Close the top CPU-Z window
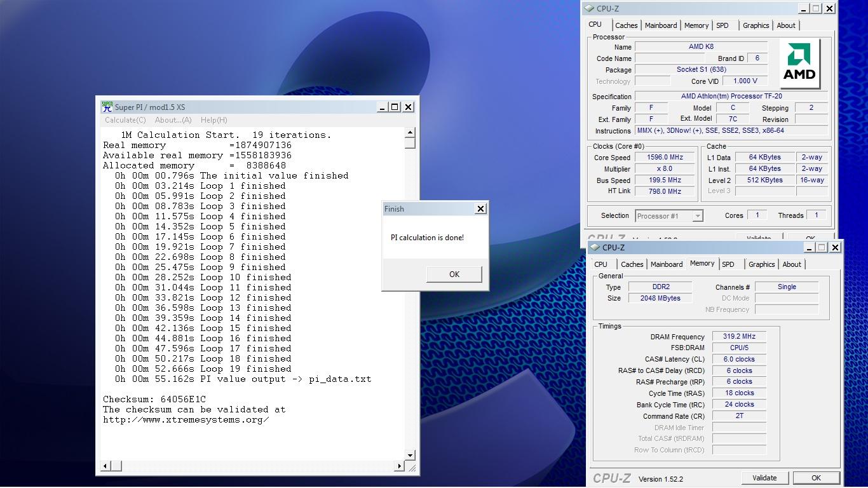The width and height of the screenshot is (868, 488). coord(830,8)
